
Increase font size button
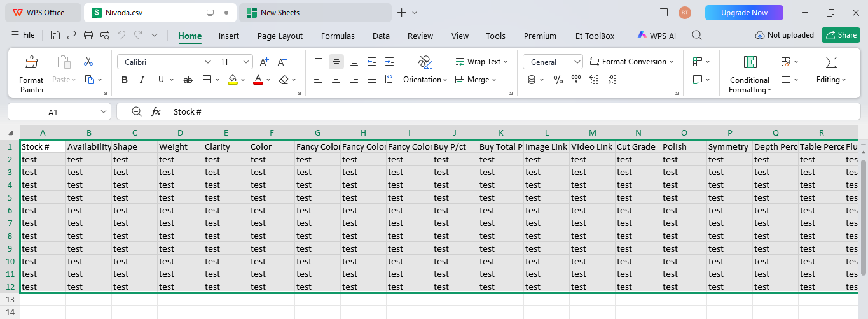click(x=265, y=62)
